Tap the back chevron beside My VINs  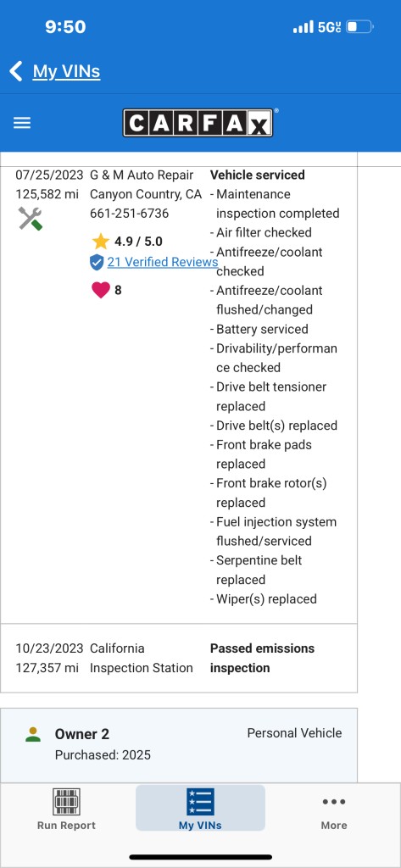tap(16, 71)
